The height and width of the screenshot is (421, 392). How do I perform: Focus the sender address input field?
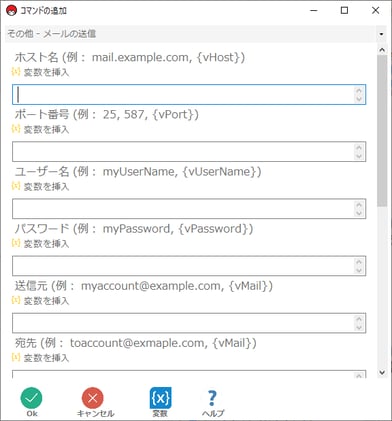tap(189, 323)
